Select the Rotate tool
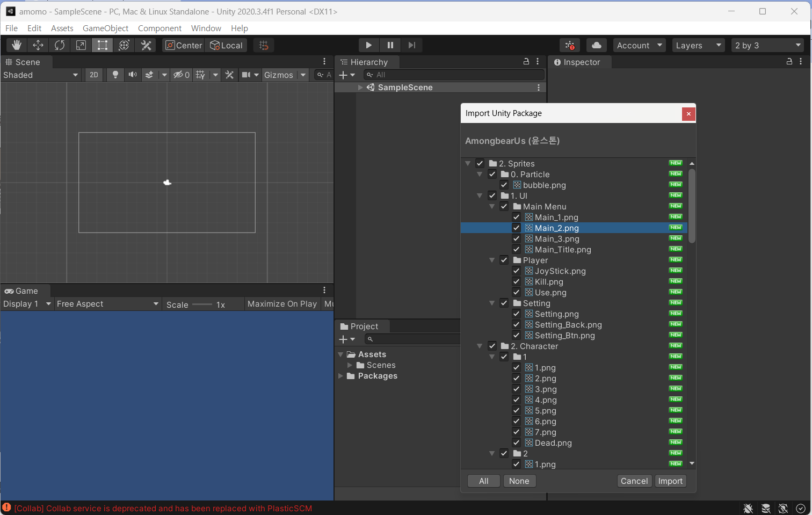The image size is (812, 515). [x=60, y=45]
